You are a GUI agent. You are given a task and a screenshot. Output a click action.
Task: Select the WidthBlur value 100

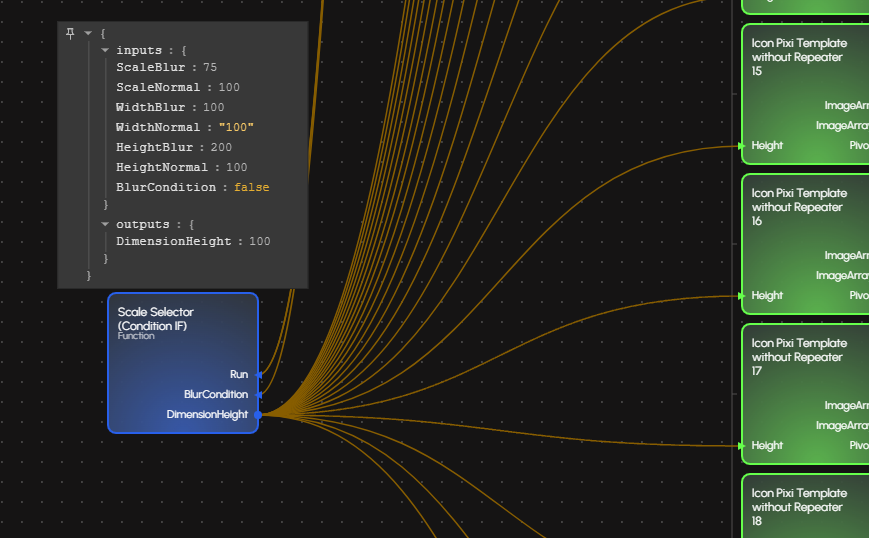pyautogui.click(x=213, y=107)
